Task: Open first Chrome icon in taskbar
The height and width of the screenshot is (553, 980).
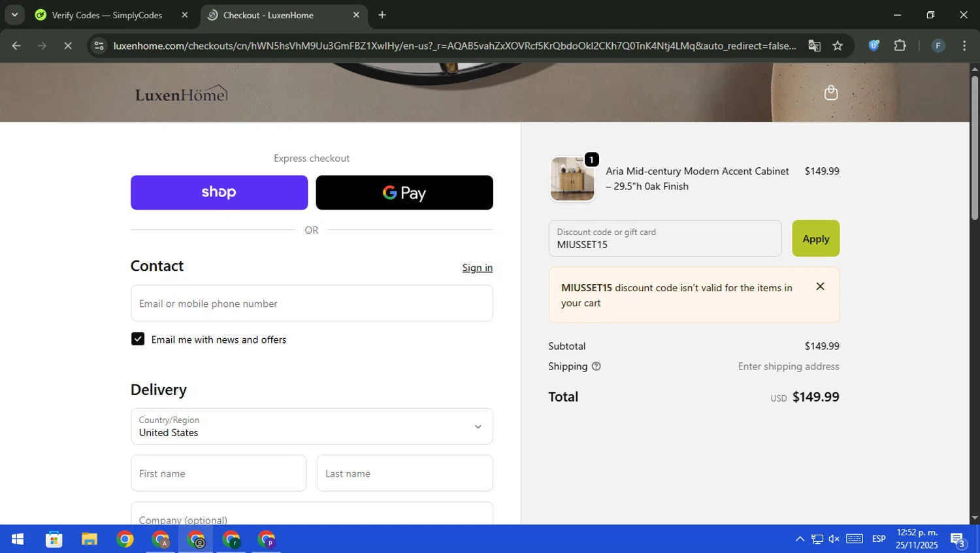Action: tap(125, 539)
